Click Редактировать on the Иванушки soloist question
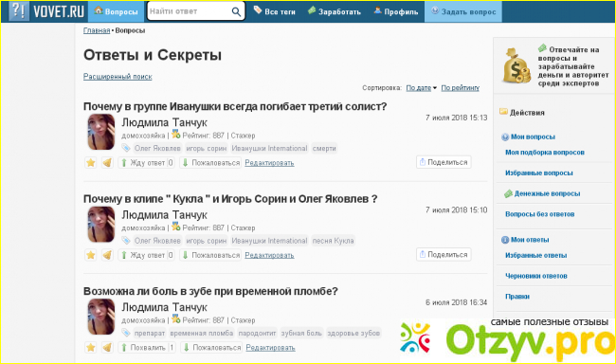The image size is (616, 364). tap(269, 163)
